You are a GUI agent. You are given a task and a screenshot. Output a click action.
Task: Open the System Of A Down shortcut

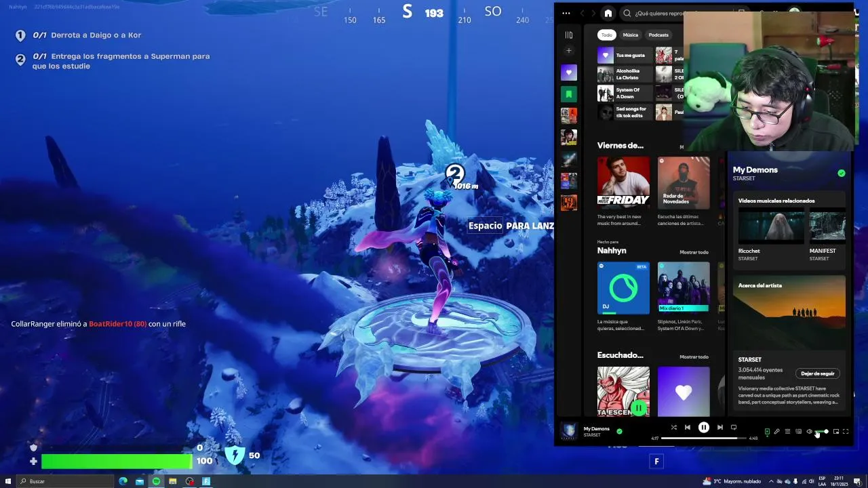pyautogui.click(x=625, y=93)
